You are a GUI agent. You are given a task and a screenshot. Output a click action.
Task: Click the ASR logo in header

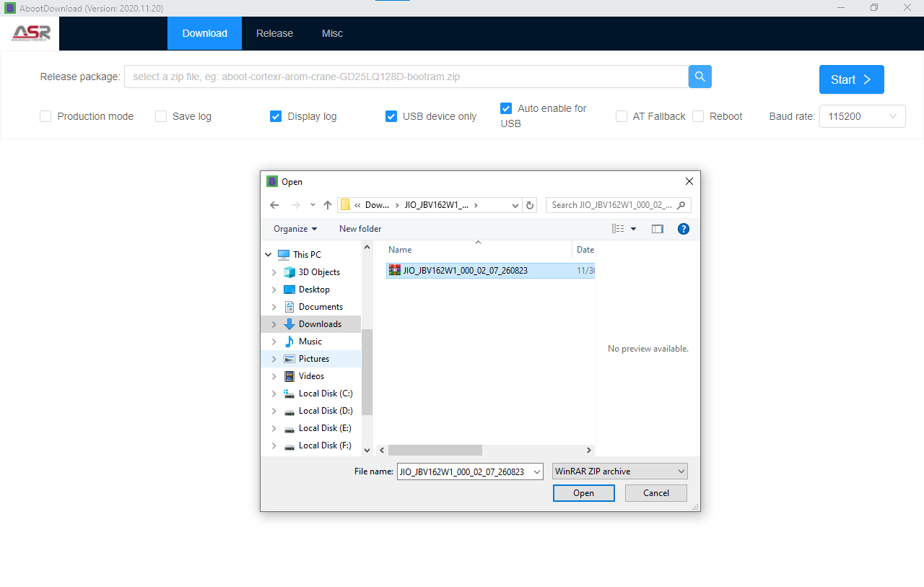[31, 33]
